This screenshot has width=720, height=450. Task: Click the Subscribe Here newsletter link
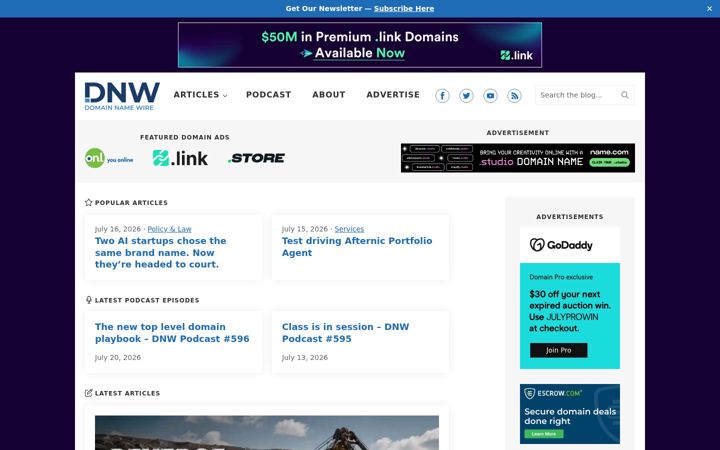[404, 9]
